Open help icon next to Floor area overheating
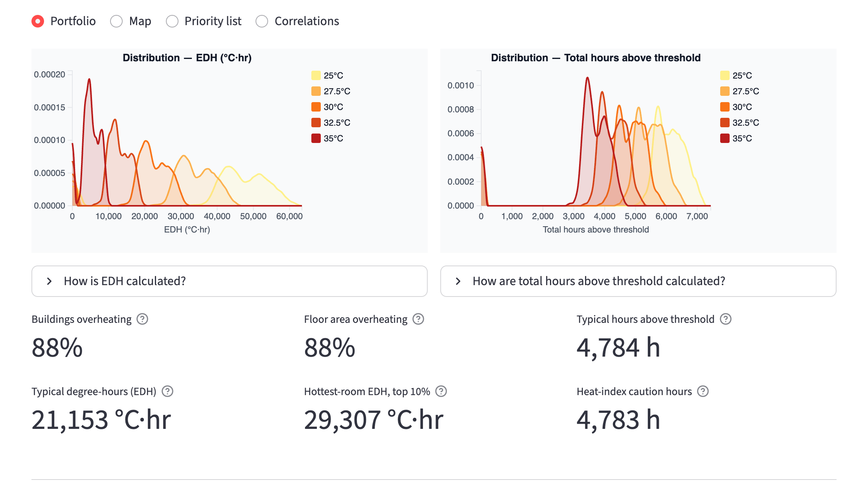The image size is (868, 498). coord(418,319)
